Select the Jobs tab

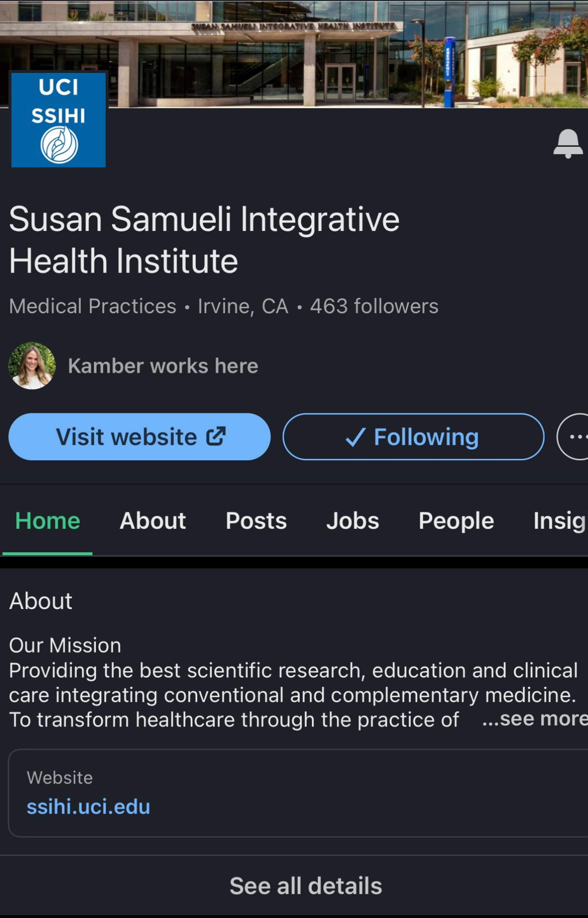point(352,521)
